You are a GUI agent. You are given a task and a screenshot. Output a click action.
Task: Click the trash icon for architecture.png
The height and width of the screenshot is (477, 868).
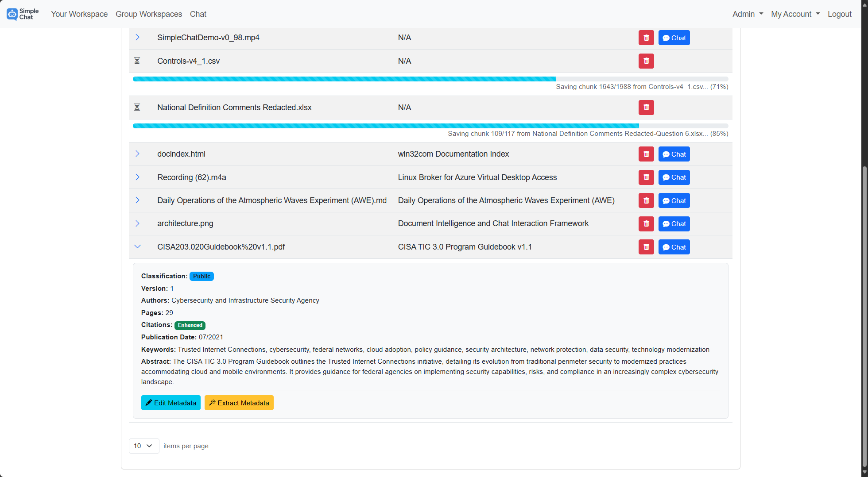(x=646, y=223)
